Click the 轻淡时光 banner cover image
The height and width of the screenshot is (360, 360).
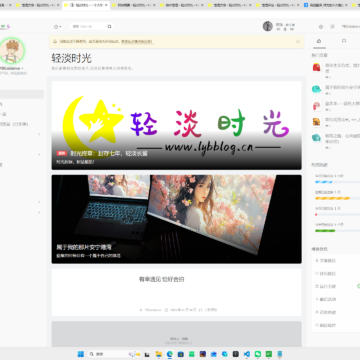(176, 125)
